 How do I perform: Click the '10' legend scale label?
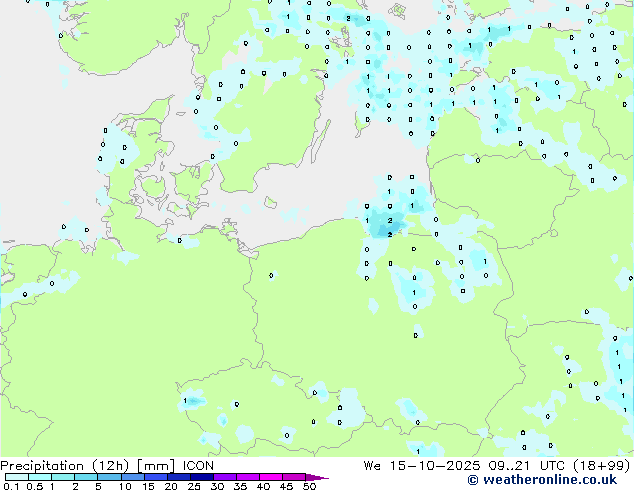click(x=125, y=486)
